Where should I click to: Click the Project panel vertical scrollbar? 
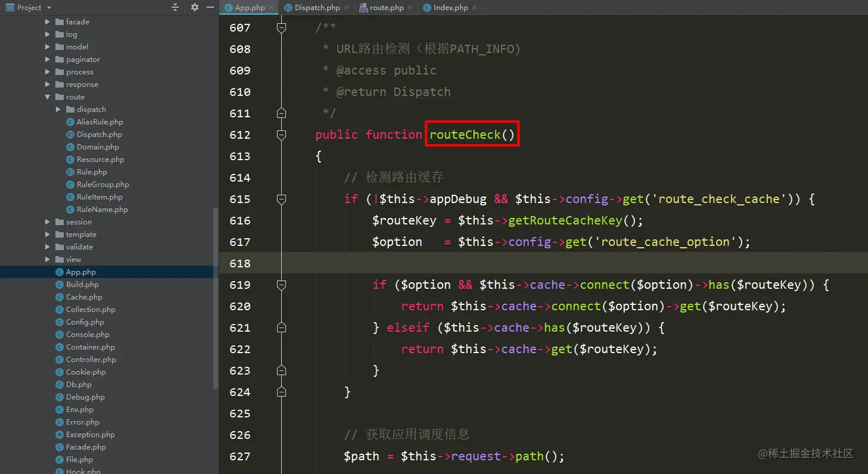[x=216, y=298]
